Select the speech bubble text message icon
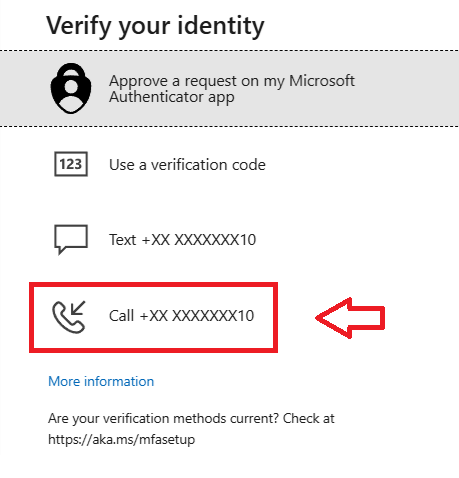 pyautogui.click(x=71, y=240)
